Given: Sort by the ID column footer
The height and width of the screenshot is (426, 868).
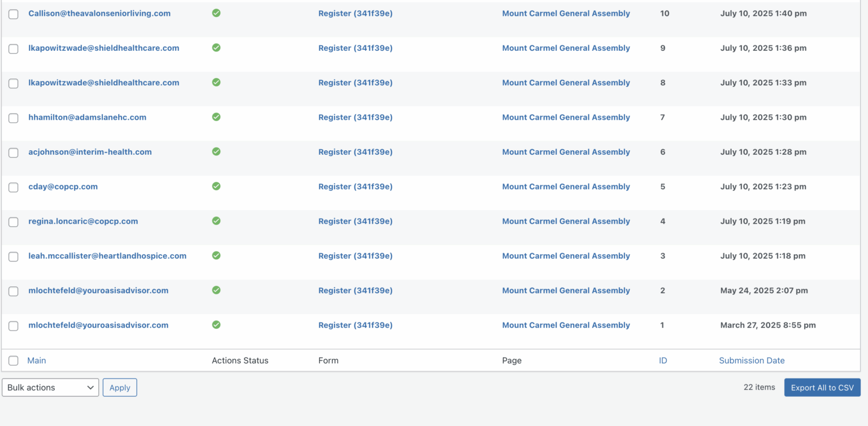Looking at the screenshot, I should [663, 360].
